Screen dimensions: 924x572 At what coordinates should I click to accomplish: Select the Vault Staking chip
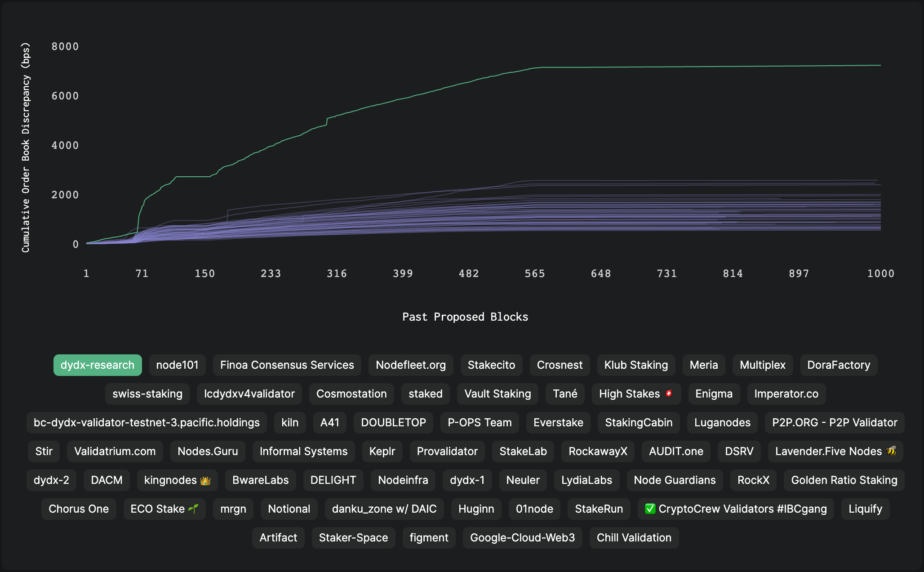pos(498,393)
